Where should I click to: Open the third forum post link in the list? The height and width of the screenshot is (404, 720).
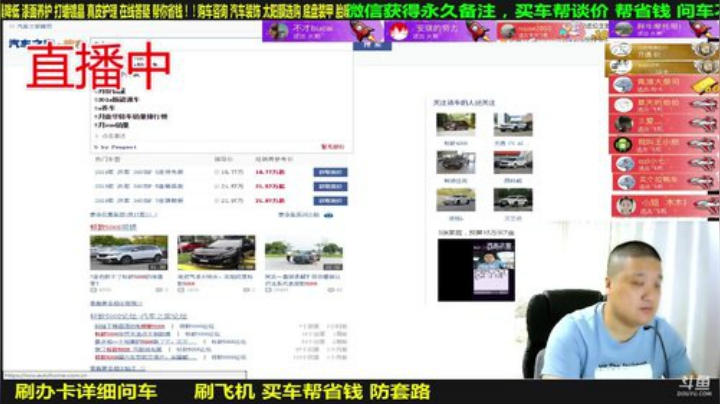coord(146,342)
